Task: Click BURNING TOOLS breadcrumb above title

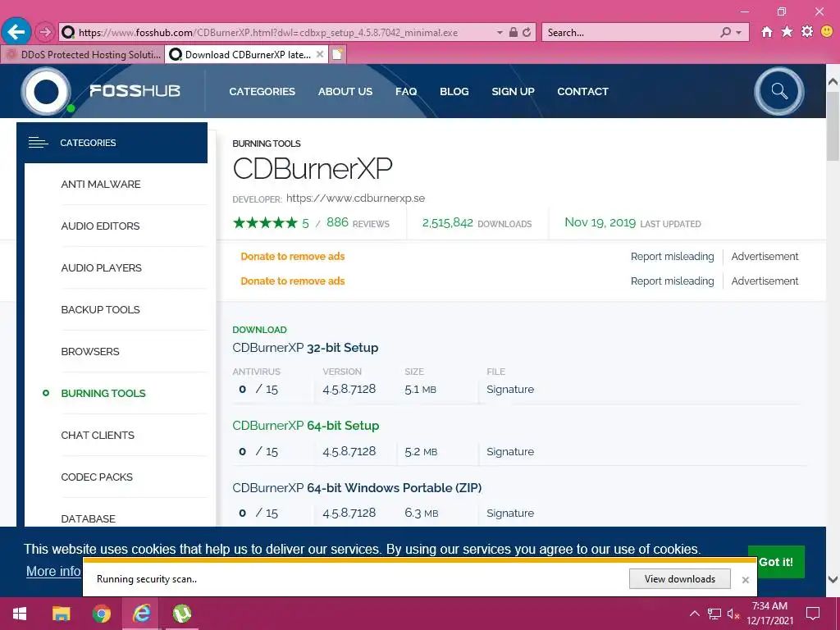Action: pos(267,144)
